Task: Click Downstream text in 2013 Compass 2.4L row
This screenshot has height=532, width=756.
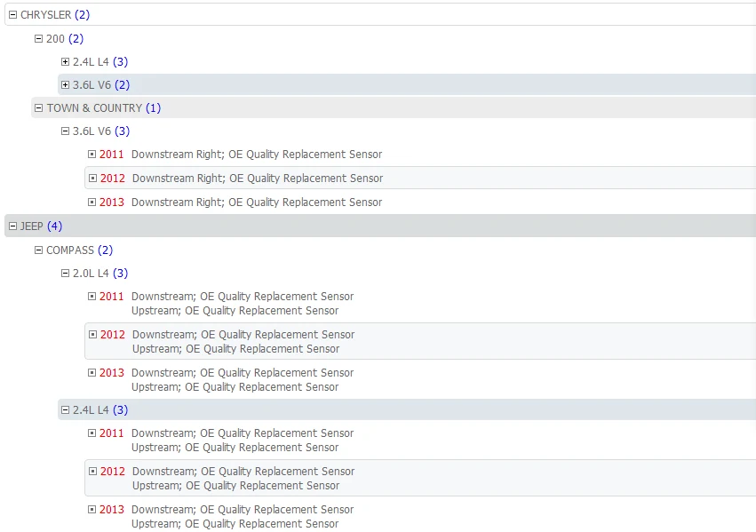Action: [243, 509]
